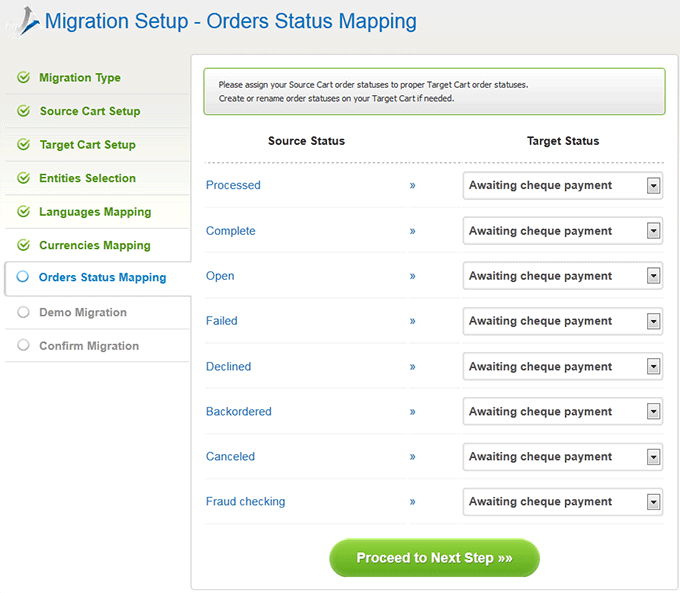This screenshot has width=680, height=593.
Task: Click the blue circle beside Orders Status Mapping
Action: [x=23, y=276]
